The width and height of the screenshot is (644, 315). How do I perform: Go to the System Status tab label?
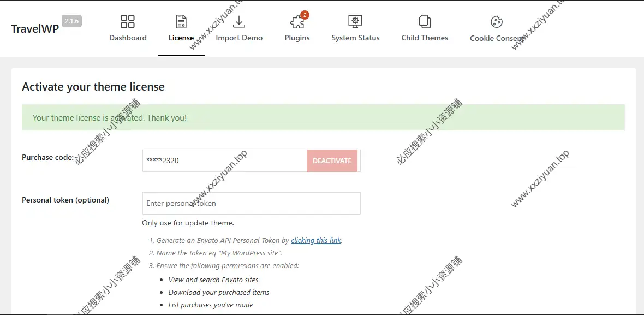[355, 38]
